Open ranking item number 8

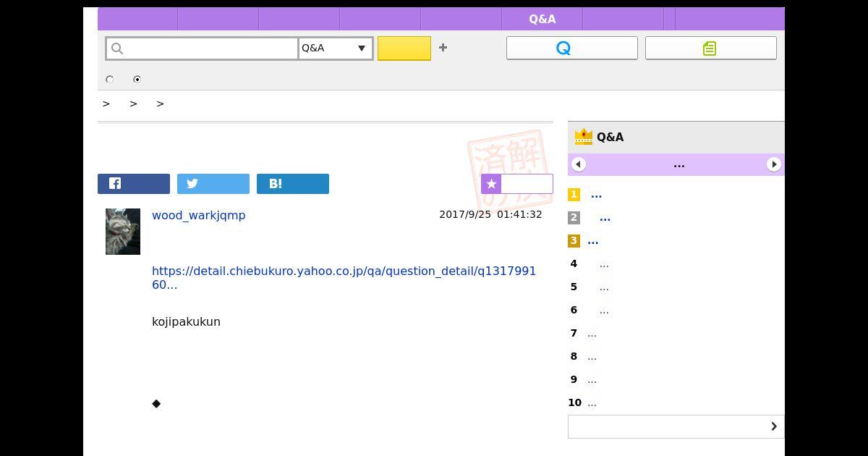592,357
